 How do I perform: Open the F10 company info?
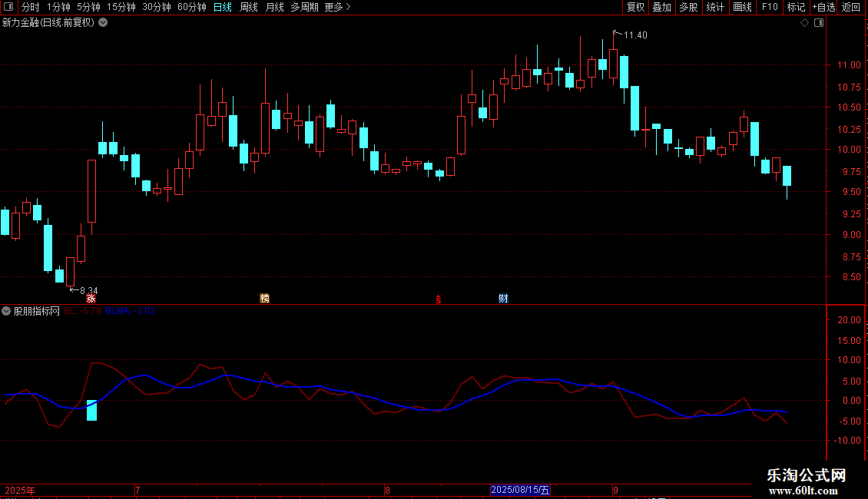coord(770,7)
